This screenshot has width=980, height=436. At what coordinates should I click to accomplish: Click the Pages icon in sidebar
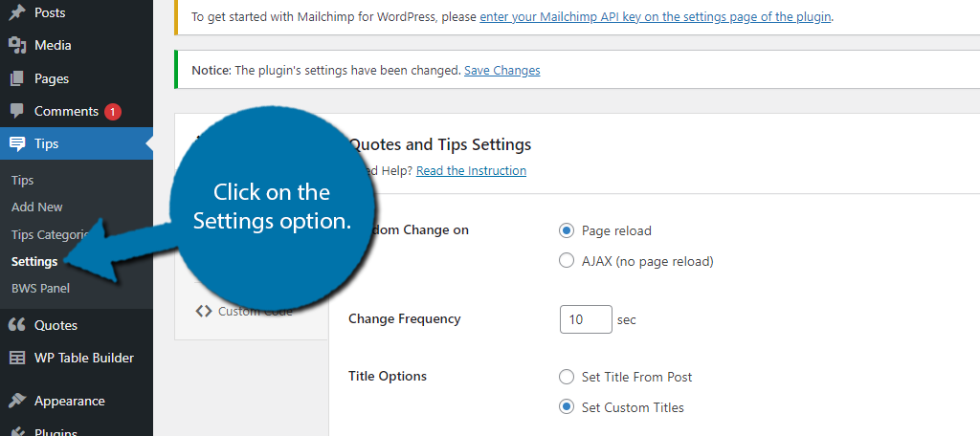point(17,78)
